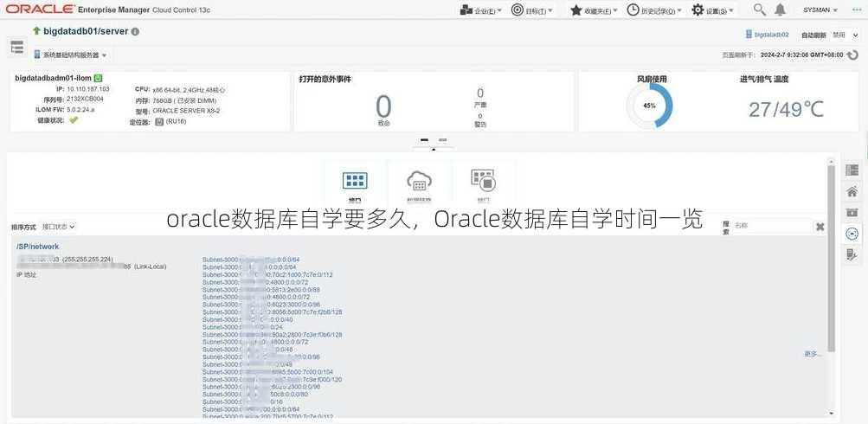Click the scrollbar down arrow
The width and height of the screenshot is (868, 424).
tap(831, 413)
